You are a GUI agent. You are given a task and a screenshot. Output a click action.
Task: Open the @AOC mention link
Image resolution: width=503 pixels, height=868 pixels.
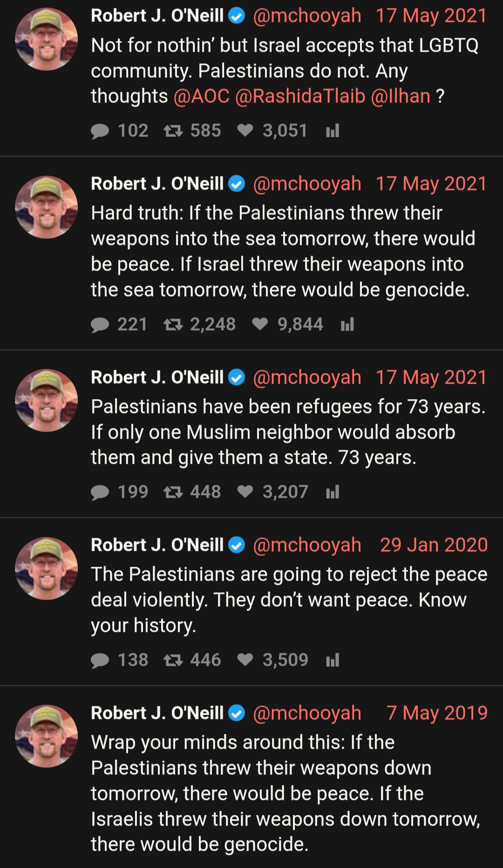(202, 96)
